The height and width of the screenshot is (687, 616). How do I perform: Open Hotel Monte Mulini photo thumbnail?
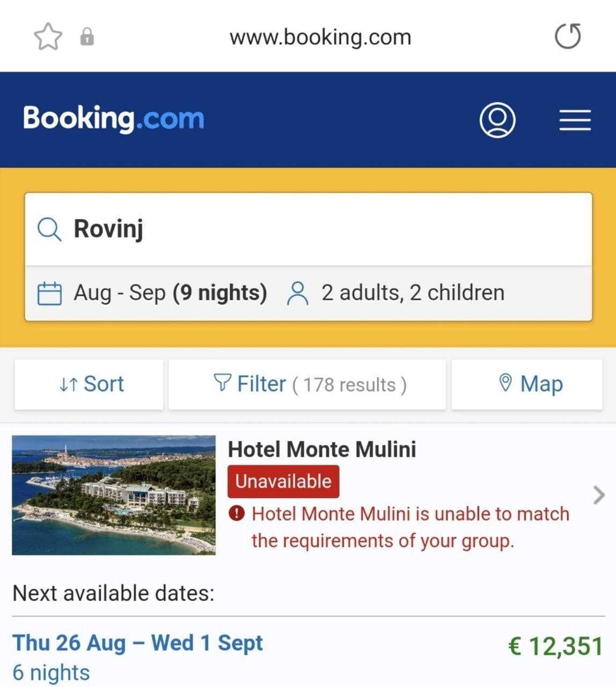114,495
